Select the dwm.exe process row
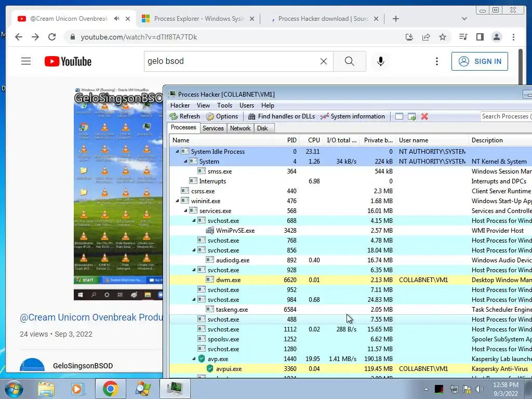The width and height of the screenshot is (532, 399). pyautogui.click(x=351, y=280)
